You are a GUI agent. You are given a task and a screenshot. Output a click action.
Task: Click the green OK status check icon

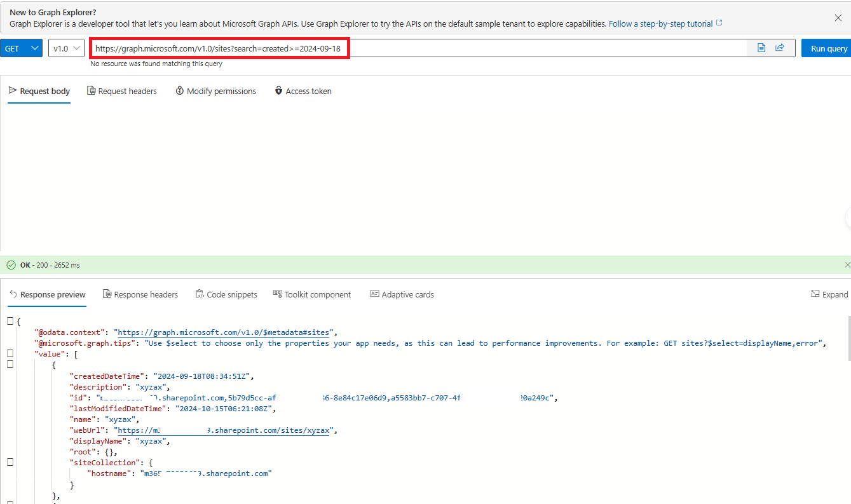(11, 264)
